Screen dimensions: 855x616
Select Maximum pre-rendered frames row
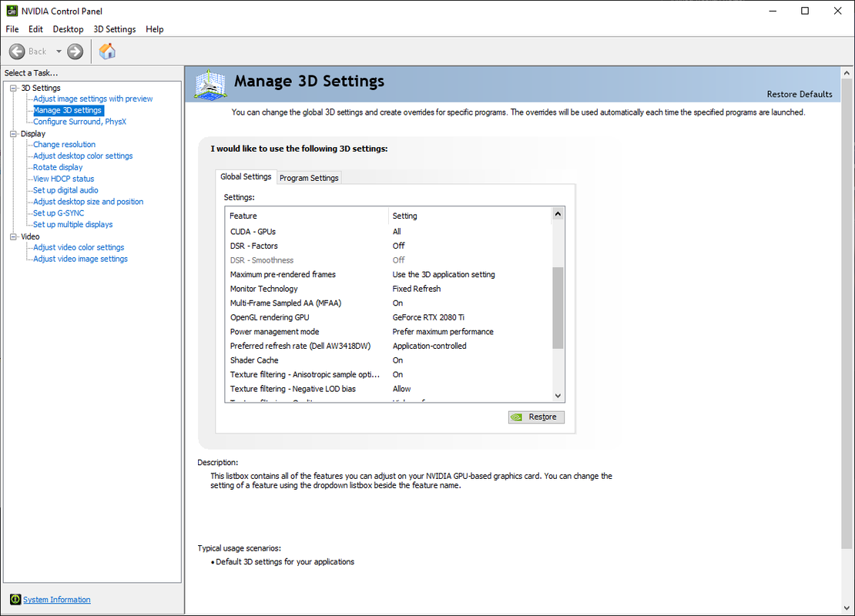pos(388,275)
